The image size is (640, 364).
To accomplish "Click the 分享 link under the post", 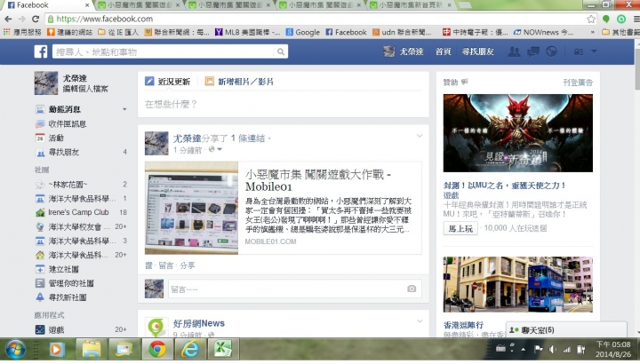I will 188,265.
